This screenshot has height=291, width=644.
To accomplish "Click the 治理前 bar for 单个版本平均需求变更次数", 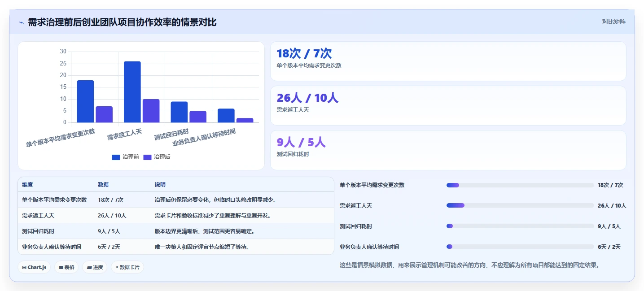I will coord(85,101).
